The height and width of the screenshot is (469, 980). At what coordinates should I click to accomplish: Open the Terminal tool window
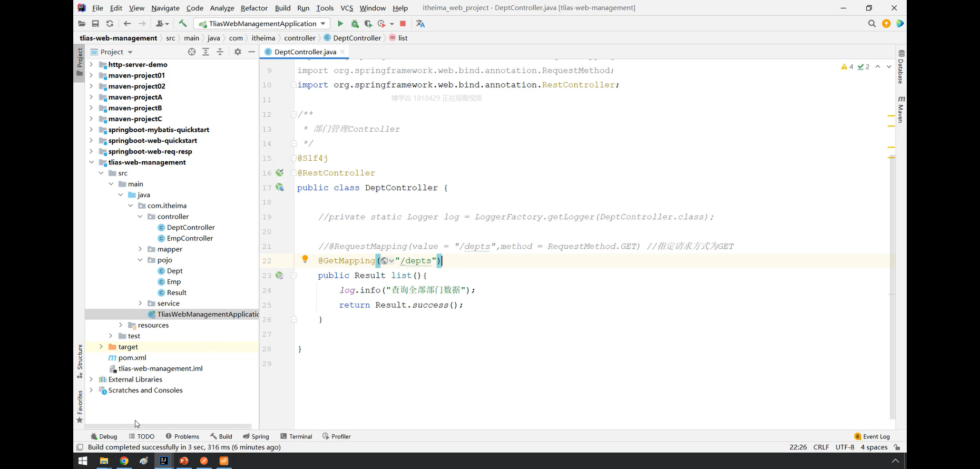[296, 436]
